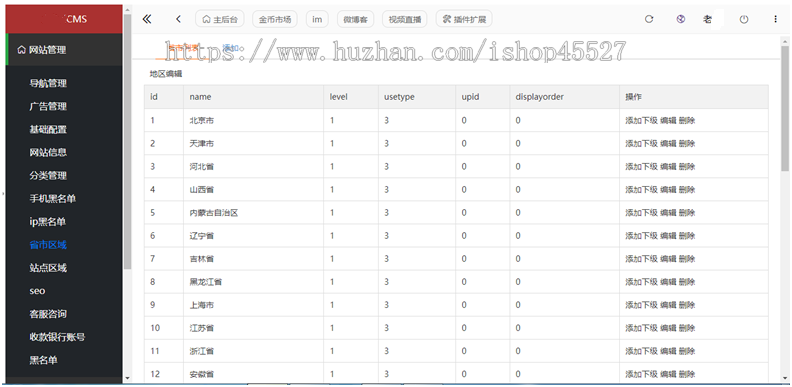Open 站点区域 in sidebar
Screen dimensions: 792x387
click(48, 268)
